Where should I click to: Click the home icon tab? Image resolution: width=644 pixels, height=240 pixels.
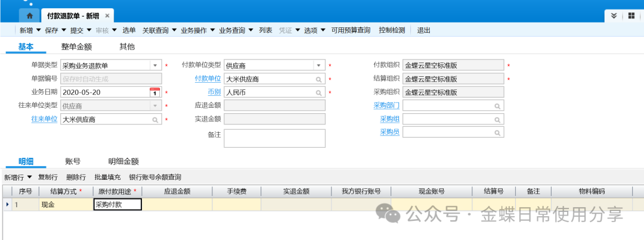click(29, 15)
